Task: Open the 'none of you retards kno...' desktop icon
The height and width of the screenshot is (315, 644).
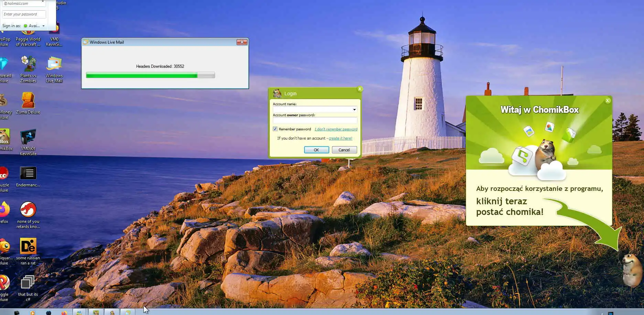Action: click(x=28, y=215)
